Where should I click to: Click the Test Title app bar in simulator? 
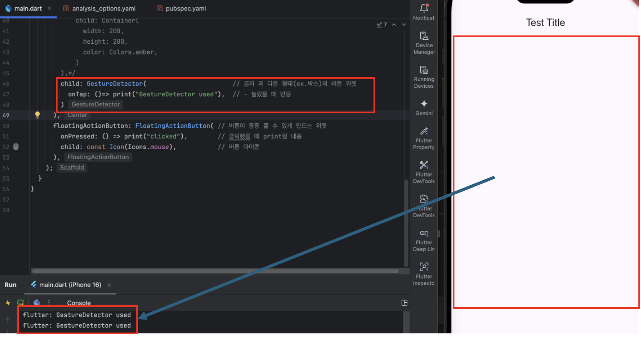tap(545, 22)
